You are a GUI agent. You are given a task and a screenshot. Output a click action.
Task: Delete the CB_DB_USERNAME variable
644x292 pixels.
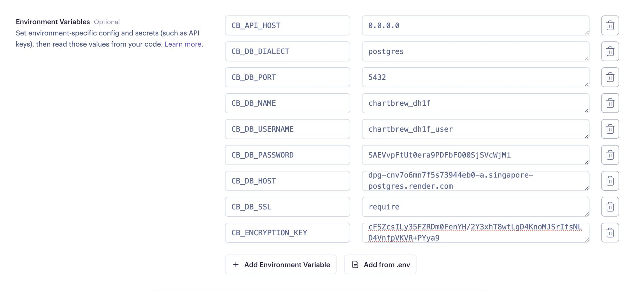coord(610,129)
